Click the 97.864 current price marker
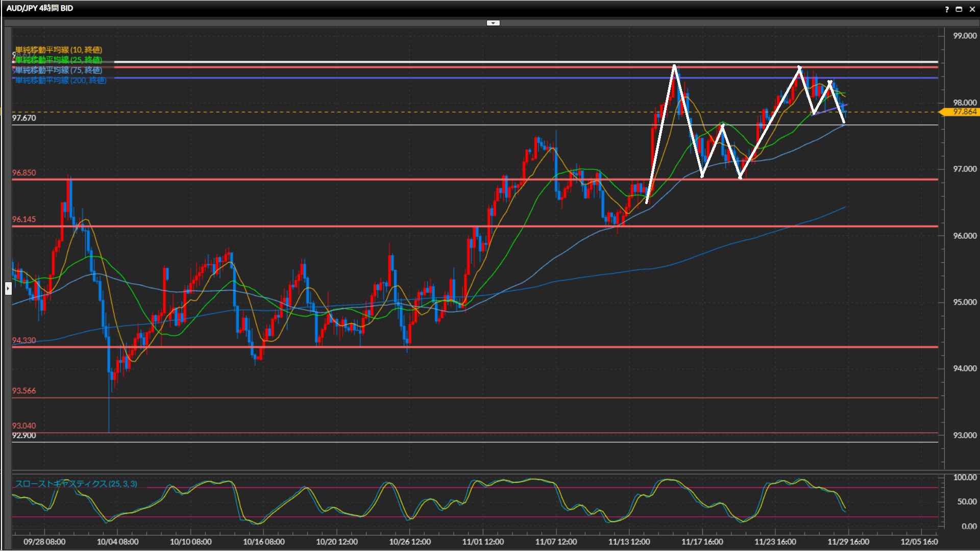Screen dimensions: 980x551 (x=964, y=112)
